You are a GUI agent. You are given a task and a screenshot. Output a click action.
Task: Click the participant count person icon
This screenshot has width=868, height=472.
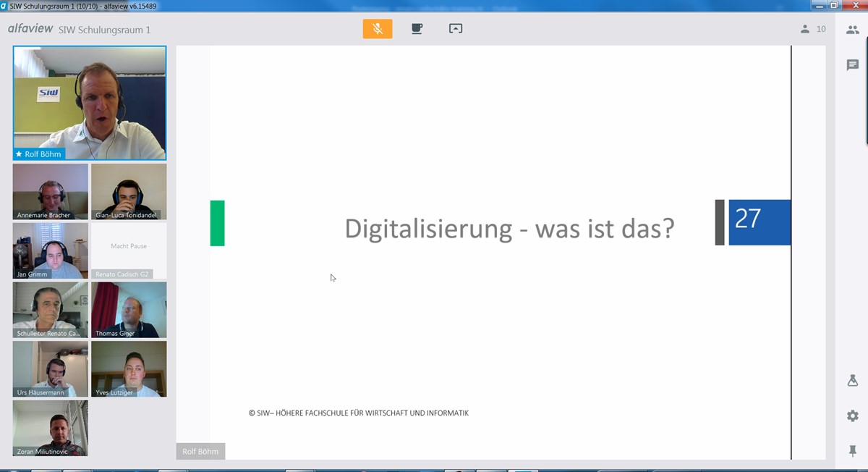(x=805, y=29)
